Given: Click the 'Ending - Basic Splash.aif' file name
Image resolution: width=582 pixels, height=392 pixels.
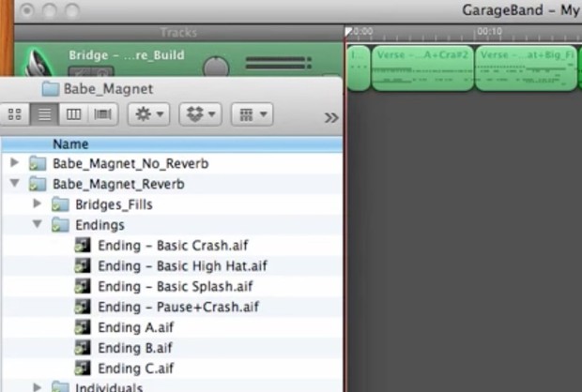Looking at the screenshot, I should [176, 286].
